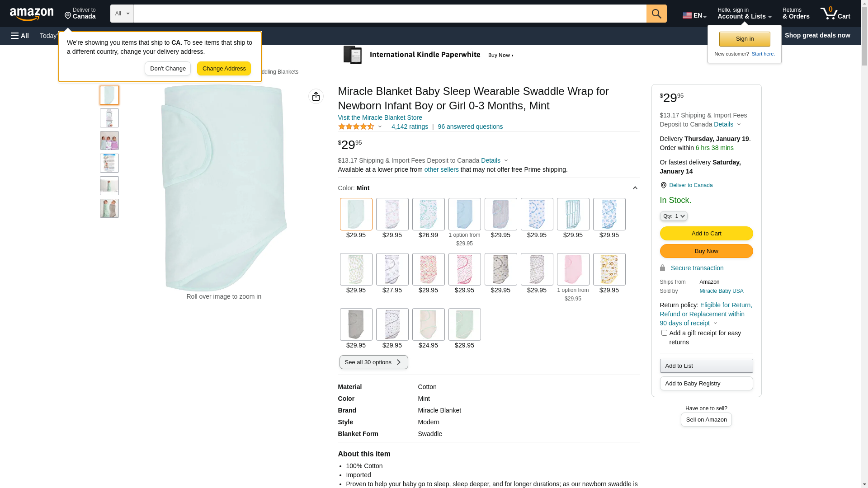Viewport: 868px width, 488px height.
Task: Click the Deliver to Canada location icon
Action: point(68,16)
